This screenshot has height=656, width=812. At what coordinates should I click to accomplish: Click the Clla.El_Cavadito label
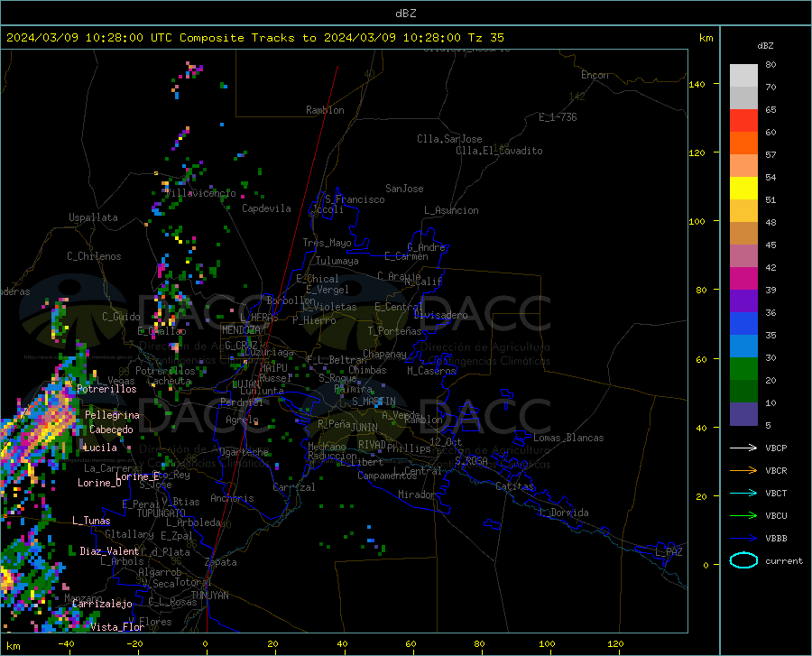coord(499,151)
